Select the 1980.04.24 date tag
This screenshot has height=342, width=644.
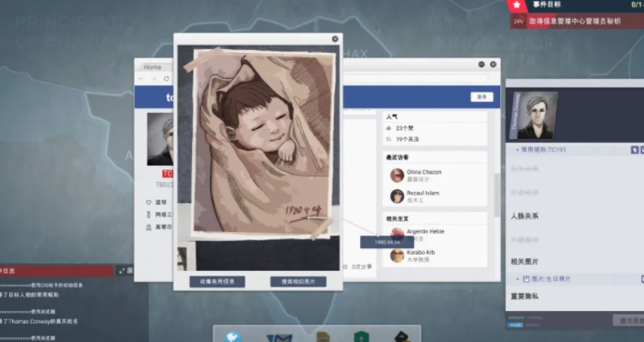387,242
